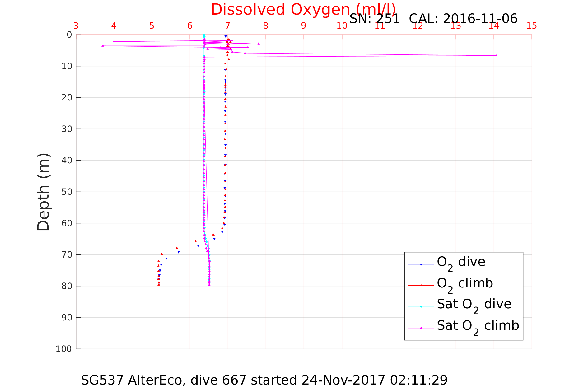This screenshot has width=588, height=392.
Task: Click the 'SN: 251 CAL: 2016-11-06' annotation
Action: 433,19
